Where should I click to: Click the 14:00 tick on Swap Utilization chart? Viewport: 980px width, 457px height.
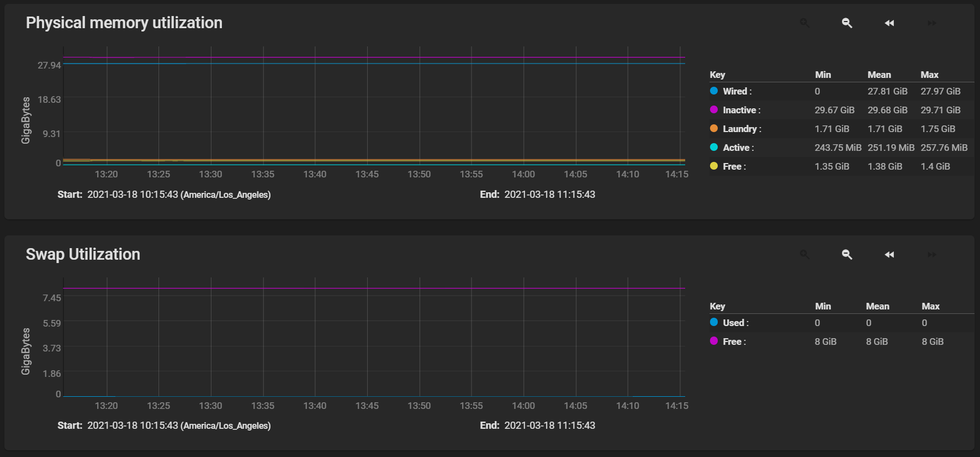point(523,406)
